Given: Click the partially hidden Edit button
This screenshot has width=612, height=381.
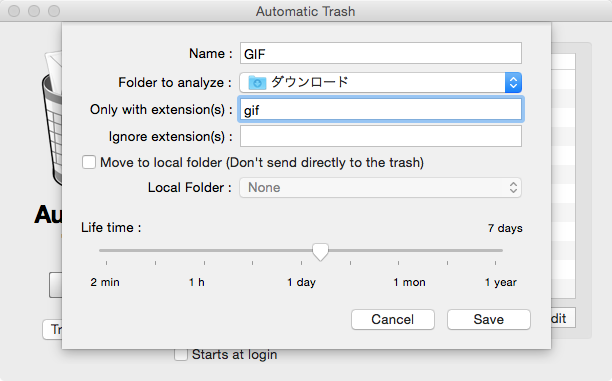Looking at the screenshot, I should tap(563, 318).
